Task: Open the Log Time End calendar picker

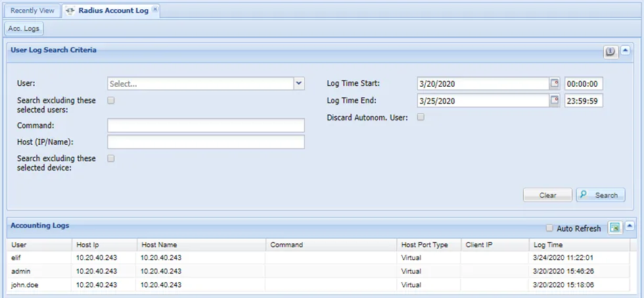Action: click(x=555, y=101)
